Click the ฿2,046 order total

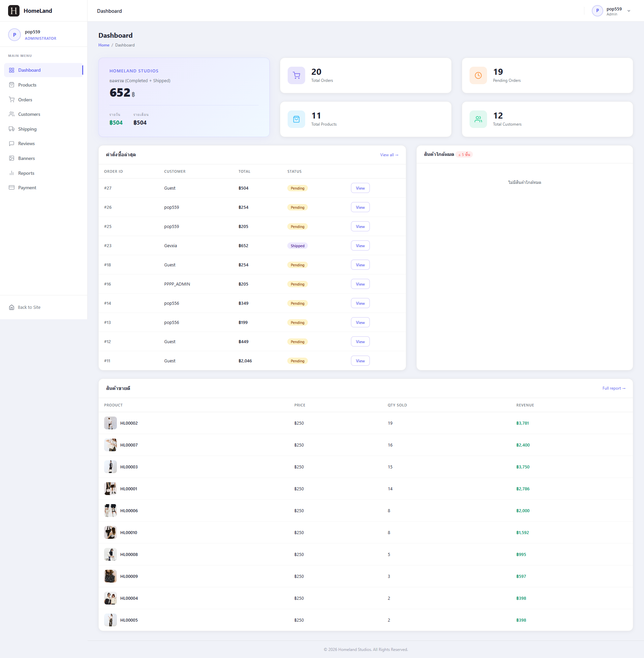tap(245, 361)
